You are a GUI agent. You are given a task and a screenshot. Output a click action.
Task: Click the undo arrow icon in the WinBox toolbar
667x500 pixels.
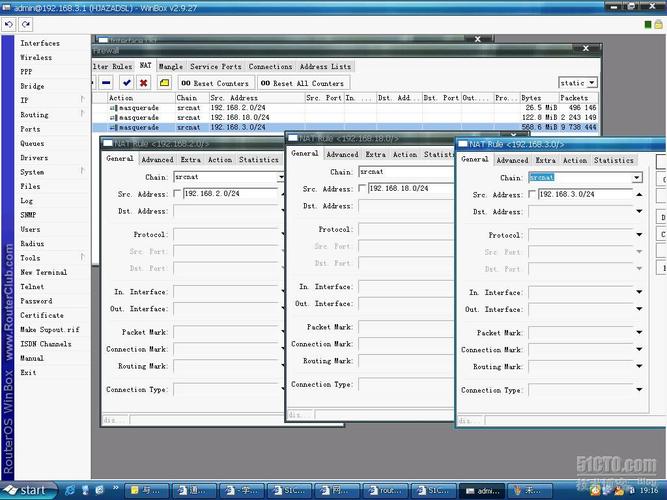click(x=8, y=24)
